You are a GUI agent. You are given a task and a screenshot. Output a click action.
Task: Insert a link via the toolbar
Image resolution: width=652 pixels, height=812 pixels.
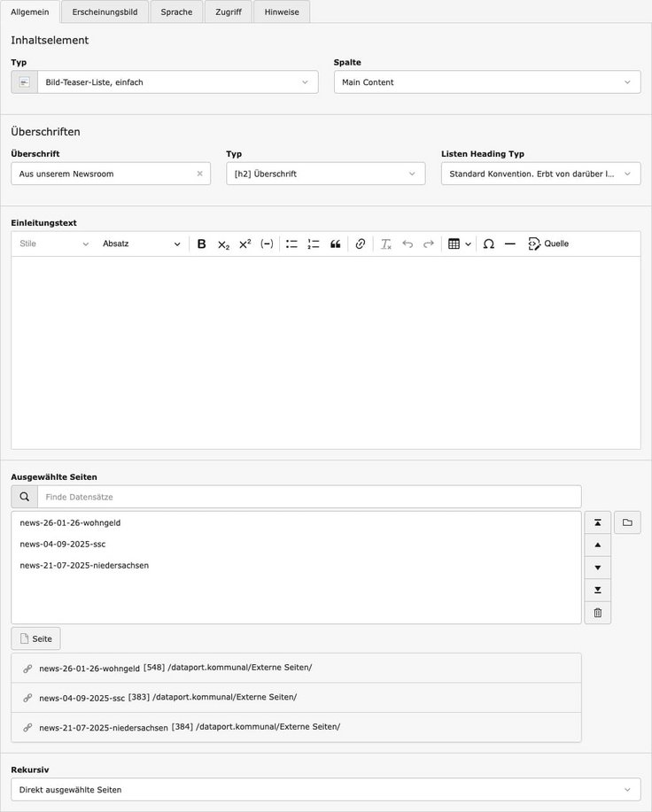[x=360, y=244]
